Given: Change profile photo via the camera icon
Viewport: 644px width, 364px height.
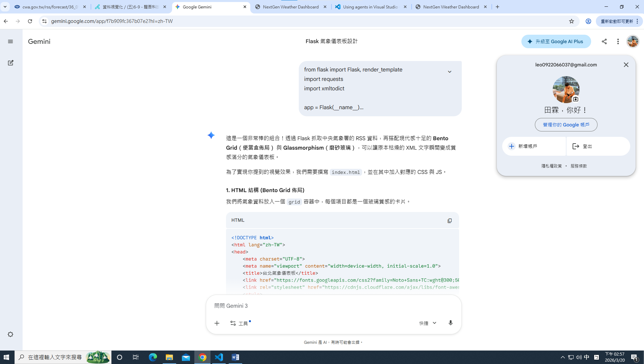Looking at the screenshot, I should 576,99.
